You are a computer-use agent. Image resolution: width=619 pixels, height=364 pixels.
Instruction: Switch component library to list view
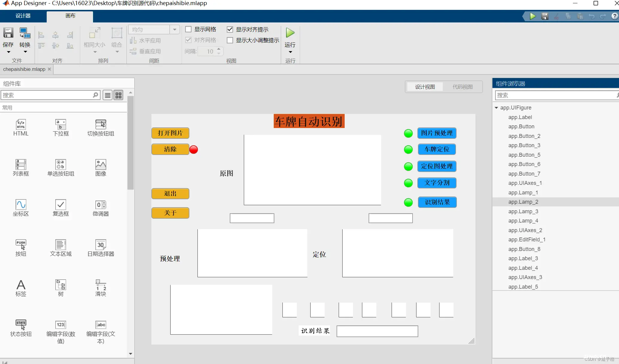[108, 95]
